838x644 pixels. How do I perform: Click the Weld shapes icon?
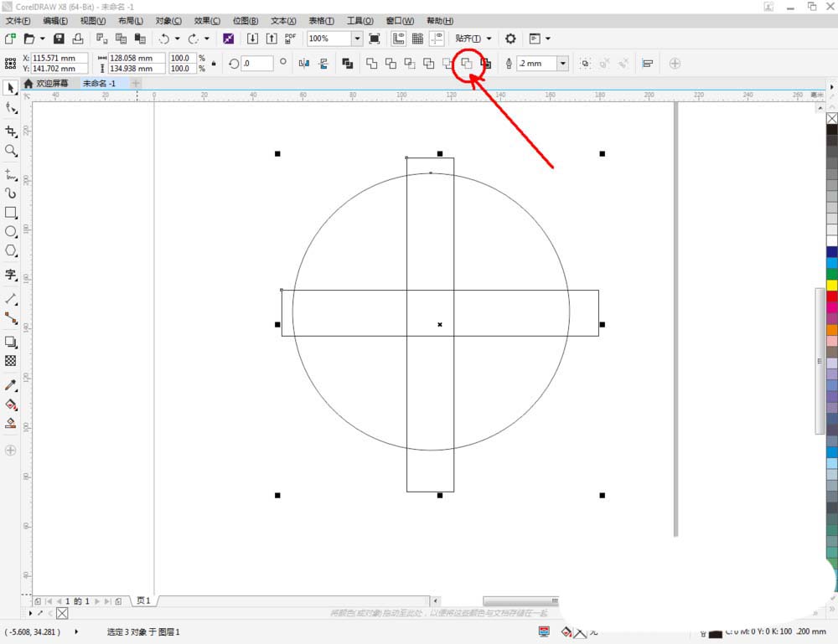(x=371, y=64)
